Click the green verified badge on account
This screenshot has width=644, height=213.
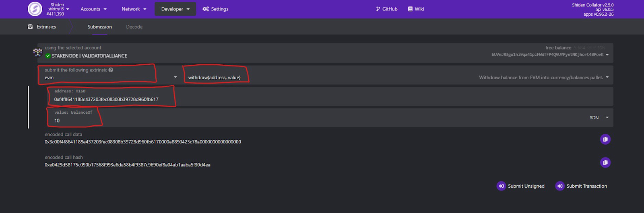tap(48, 56)
